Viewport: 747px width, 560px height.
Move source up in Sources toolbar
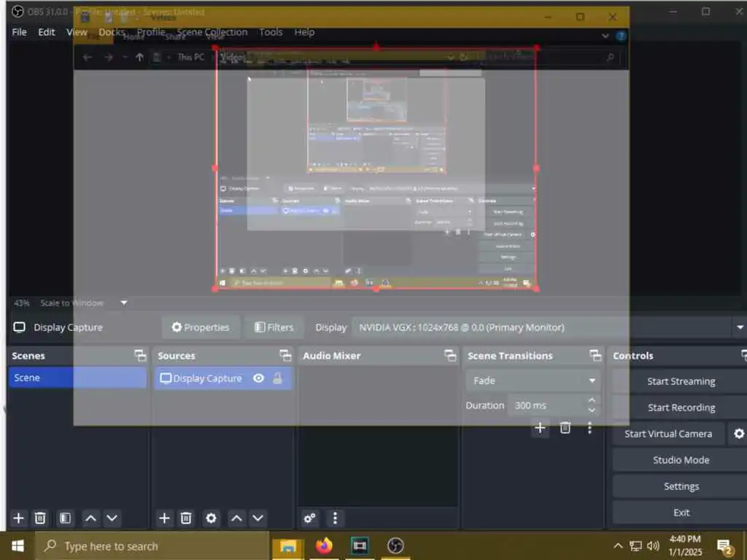pyautogui.click(x=236, y=518)
